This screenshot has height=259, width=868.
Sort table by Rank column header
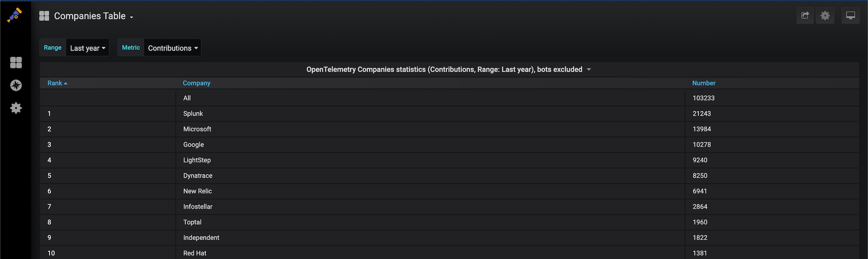(x=57, y=83)
